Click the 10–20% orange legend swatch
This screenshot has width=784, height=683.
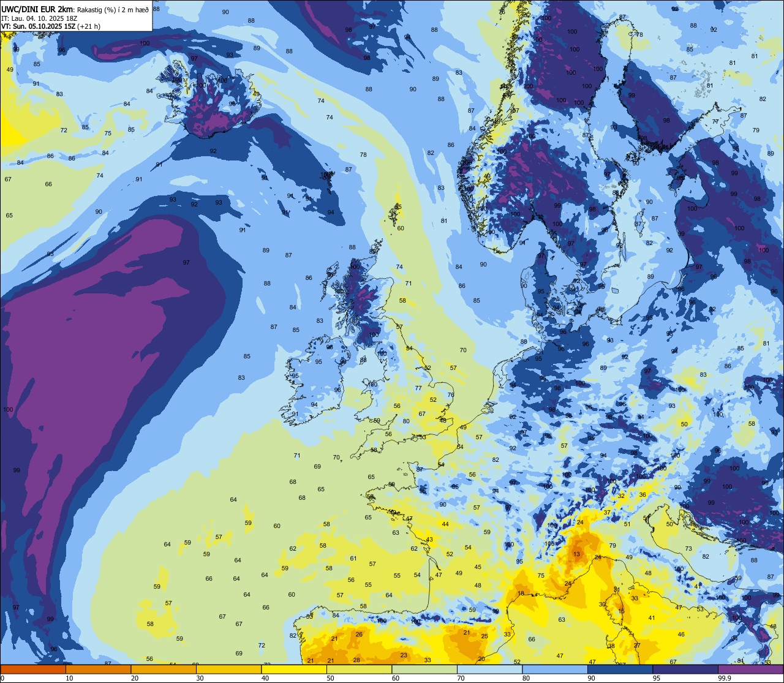98,669
